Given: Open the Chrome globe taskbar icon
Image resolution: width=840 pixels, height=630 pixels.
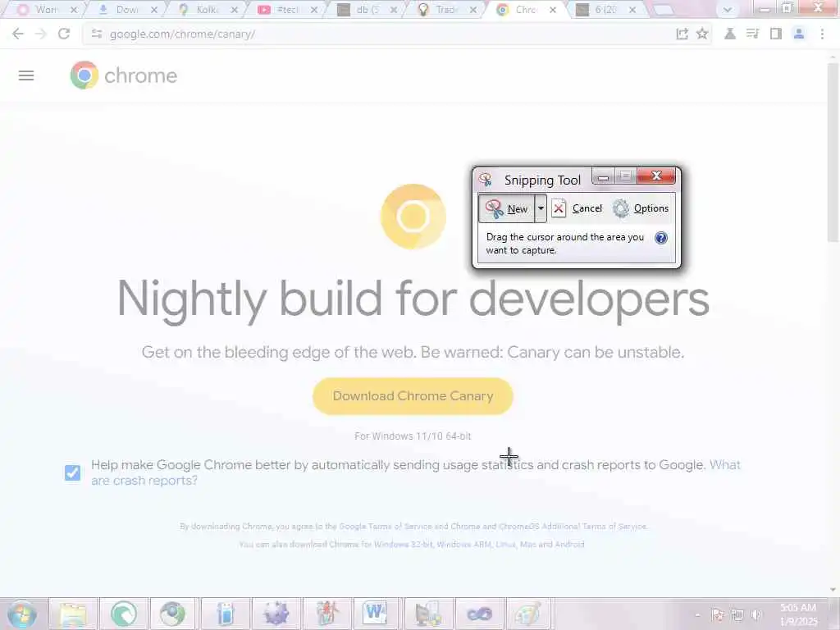Looking at the screenshot, I should 172,614.
